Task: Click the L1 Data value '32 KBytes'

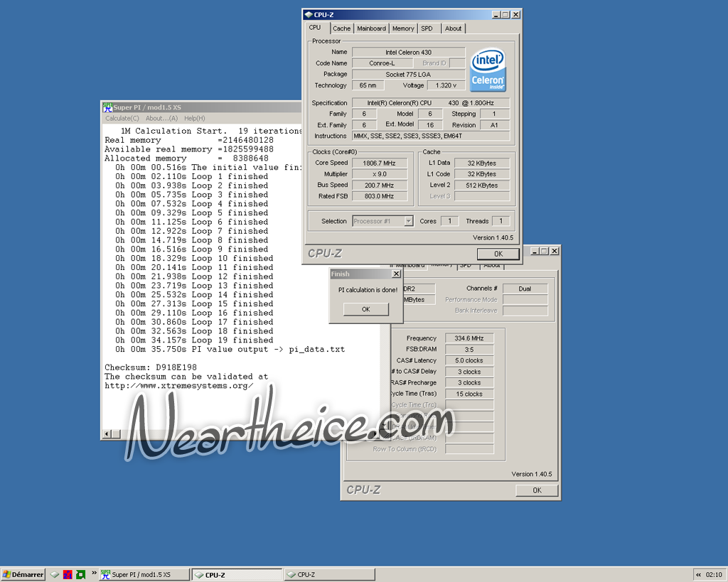Action: click(482, 163)
